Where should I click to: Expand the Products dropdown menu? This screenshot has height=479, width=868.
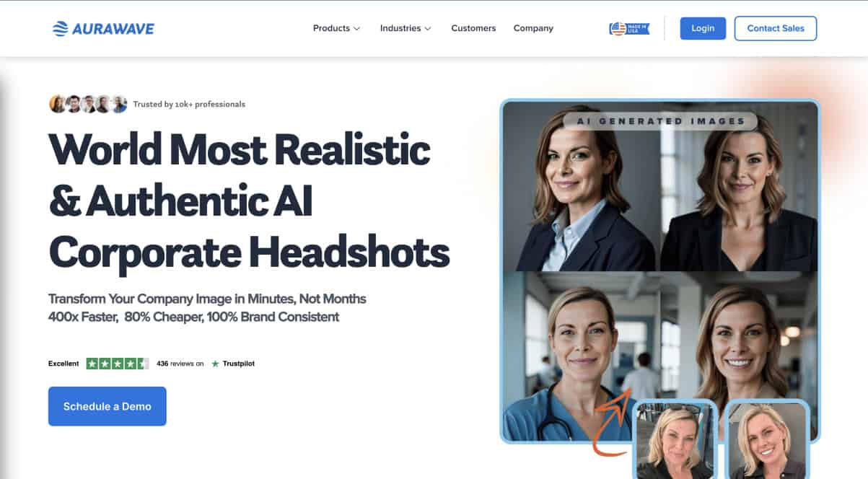point(336,28)
